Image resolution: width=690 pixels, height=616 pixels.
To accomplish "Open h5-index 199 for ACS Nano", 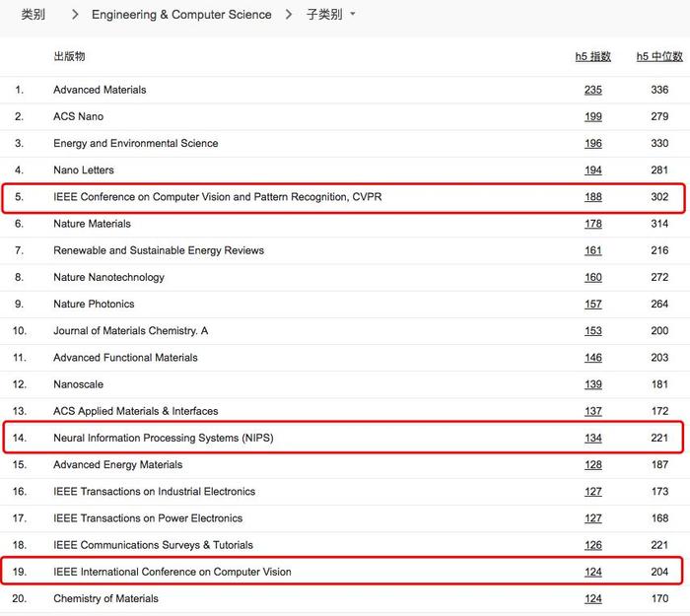I will [592, 116].
